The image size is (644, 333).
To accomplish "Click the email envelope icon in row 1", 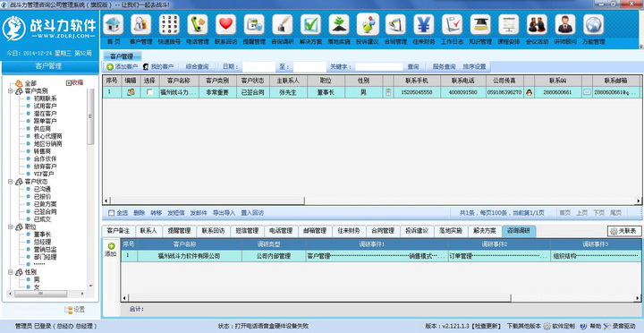I will pyautogui.click(x=587, y=92).
